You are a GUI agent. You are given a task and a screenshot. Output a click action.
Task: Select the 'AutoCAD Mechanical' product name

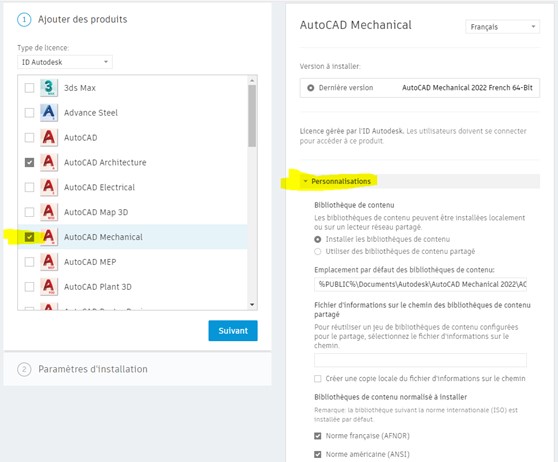(103, 237)
